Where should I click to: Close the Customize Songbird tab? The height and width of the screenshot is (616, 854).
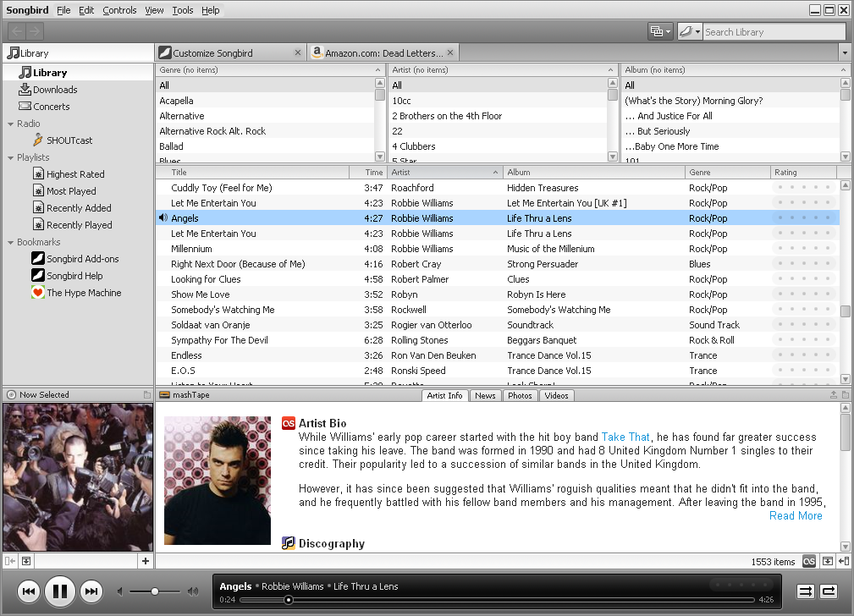(297, 52)
